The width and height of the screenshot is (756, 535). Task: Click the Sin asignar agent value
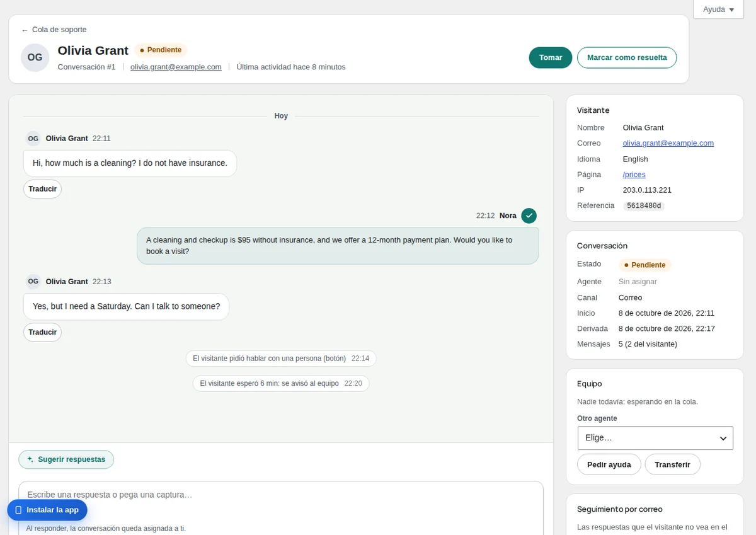click(x=638, y=282)
